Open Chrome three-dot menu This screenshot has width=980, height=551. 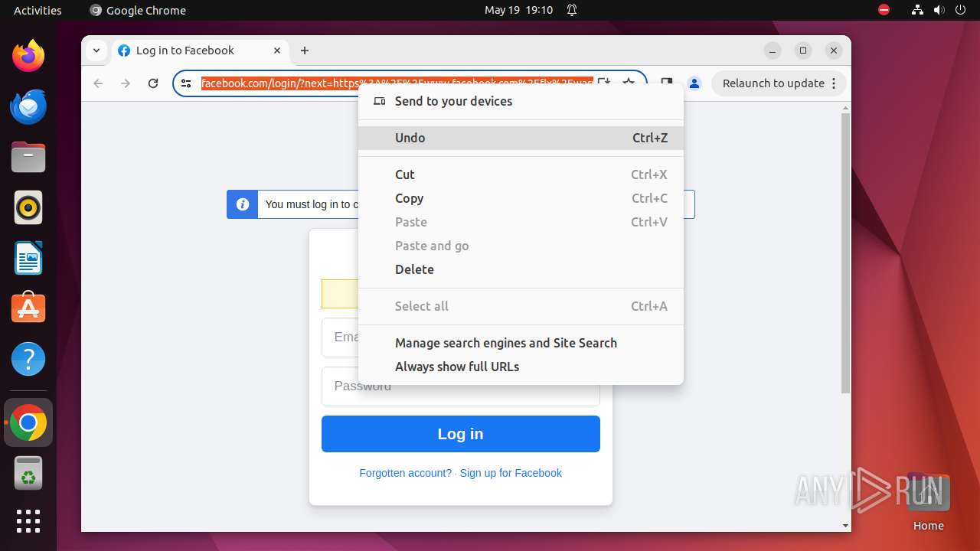835,83
